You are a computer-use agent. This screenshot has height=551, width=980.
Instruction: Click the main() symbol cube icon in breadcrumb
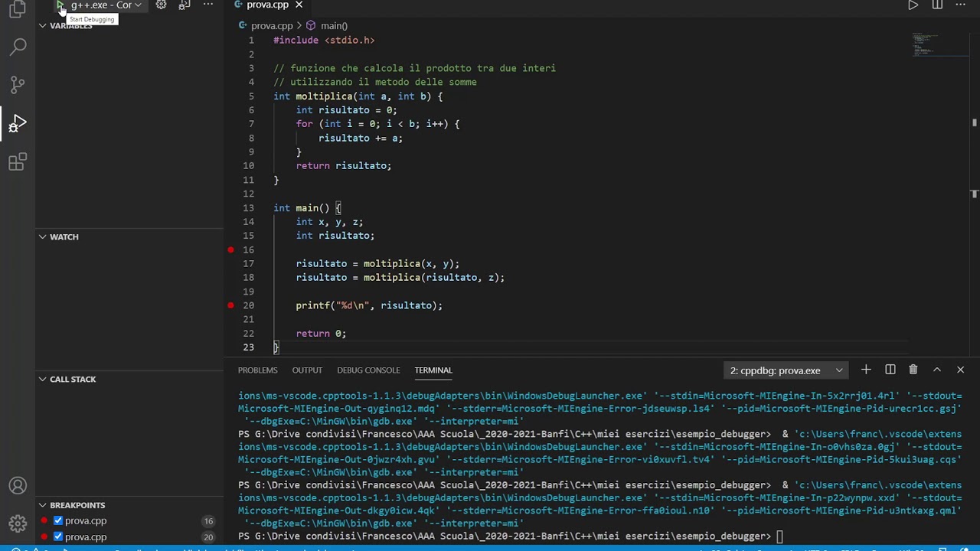311,25
